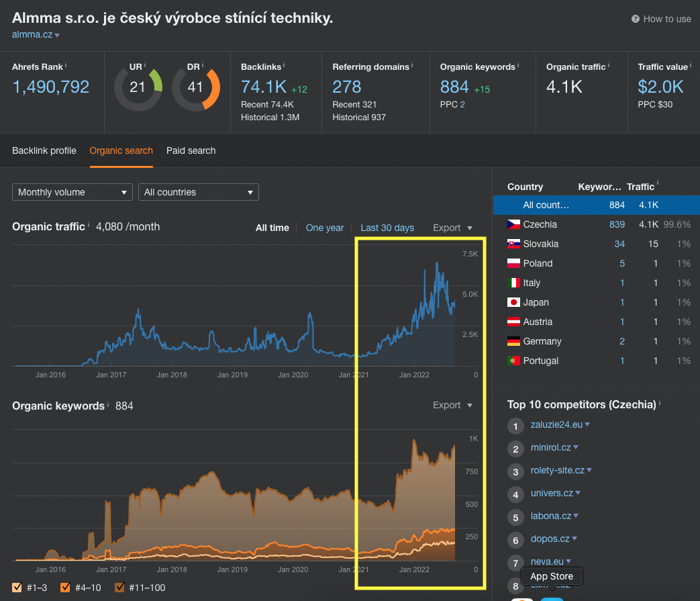Click the How to use help icon

pos(636,19)
